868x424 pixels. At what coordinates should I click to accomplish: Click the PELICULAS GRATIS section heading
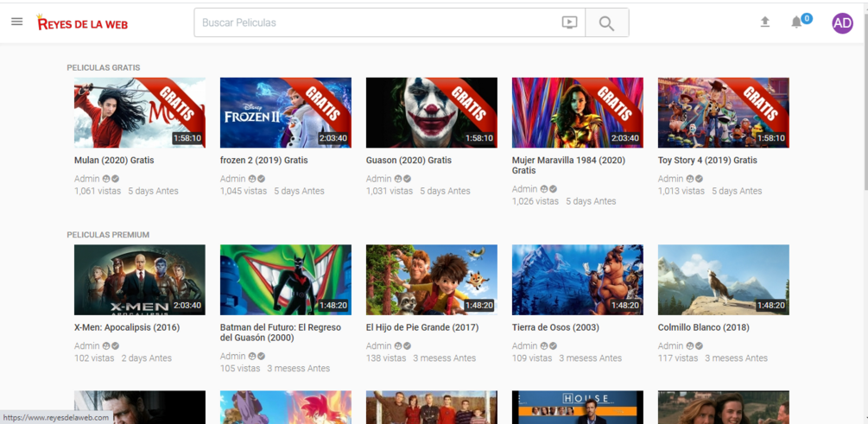tap(104, 67)
